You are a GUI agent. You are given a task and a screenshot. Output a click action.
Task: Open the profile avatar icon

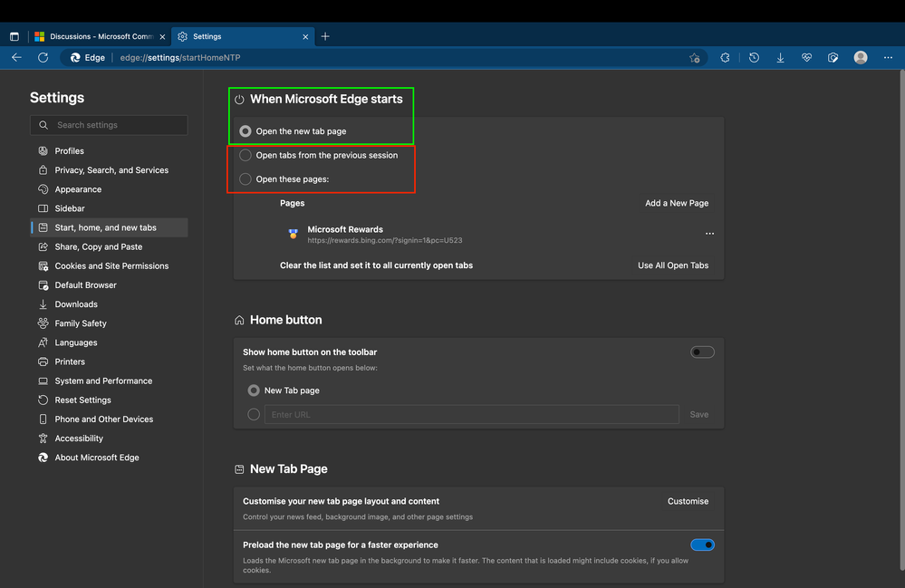[861, 58]
